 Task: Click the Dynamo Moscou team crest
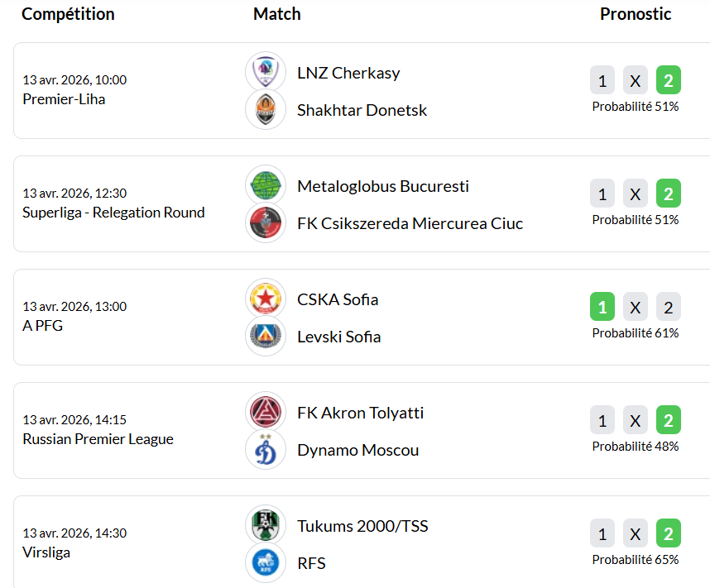pyautogui.click(x=266, y=449)
